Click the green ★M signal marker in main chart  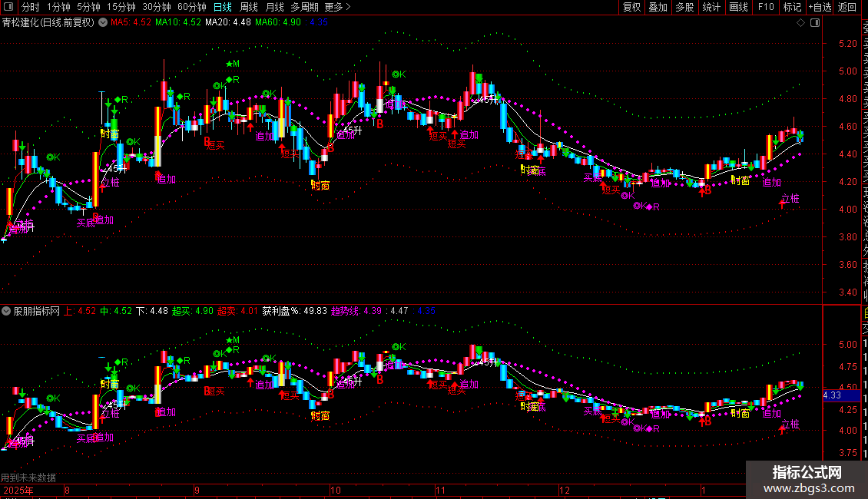[233, 64]
